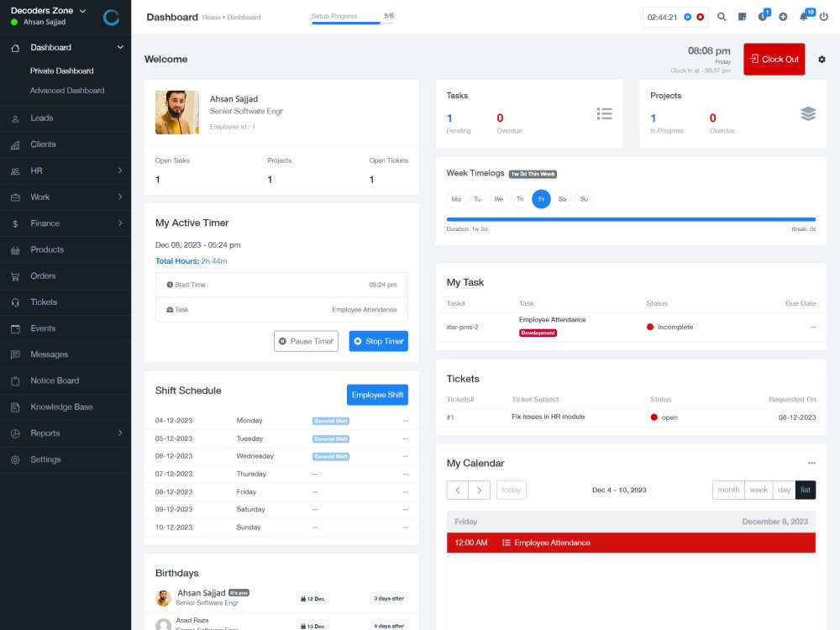Go to previous week in calendar
The width and height of the screenshot is (840, 630).
[458, 491]
